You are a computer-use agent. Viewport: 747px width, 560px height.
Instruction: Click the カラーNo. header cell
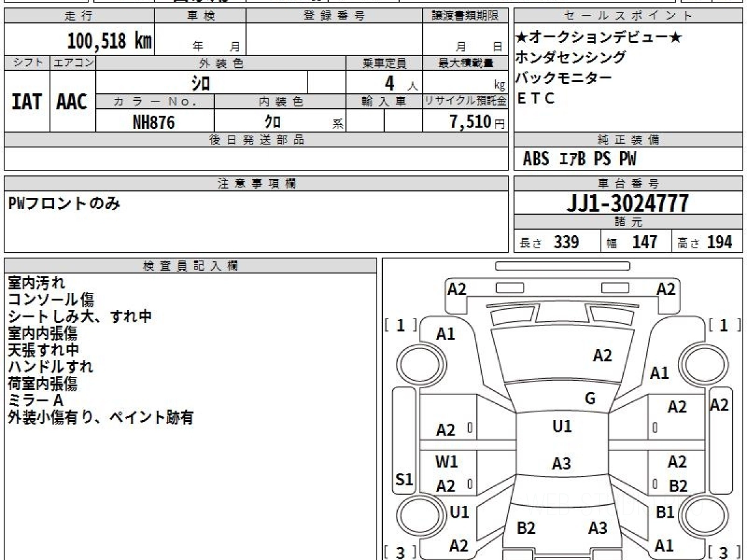[155, 101]
